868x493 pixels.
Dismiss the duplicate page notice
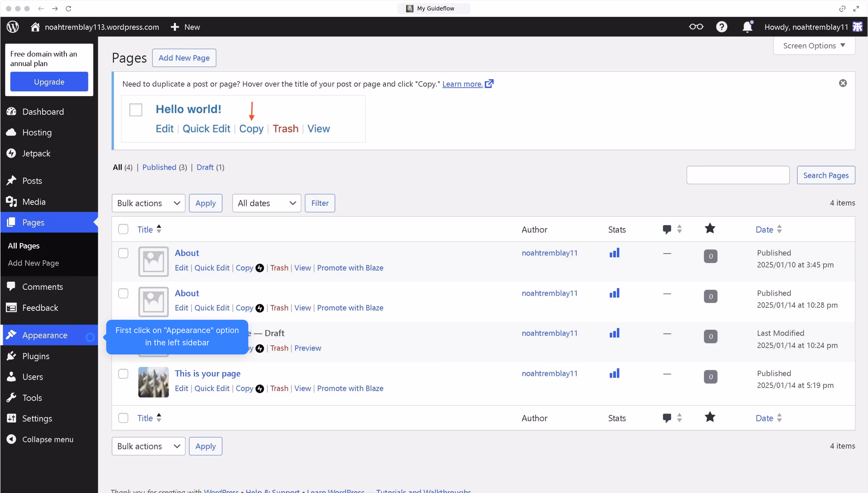[x=843, y=83]
